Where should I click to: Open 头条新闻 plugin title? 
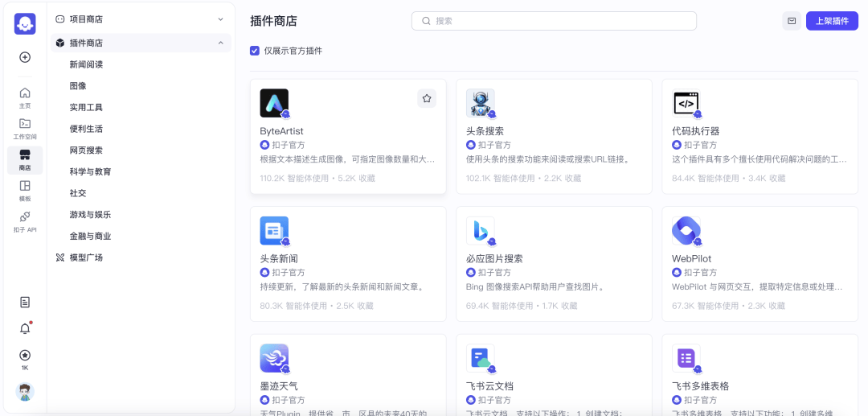pos(278,258)
